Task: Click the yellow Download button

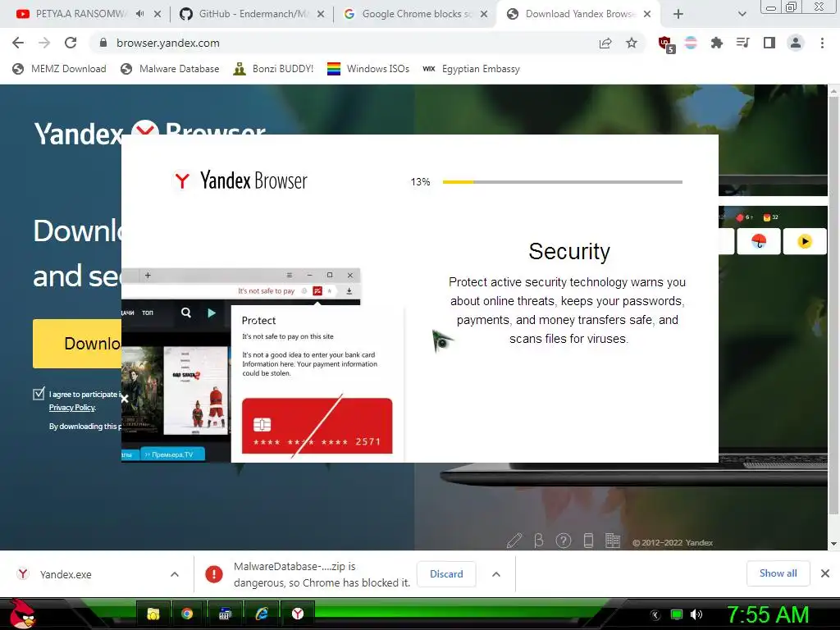Action: (x=77, y=344)
